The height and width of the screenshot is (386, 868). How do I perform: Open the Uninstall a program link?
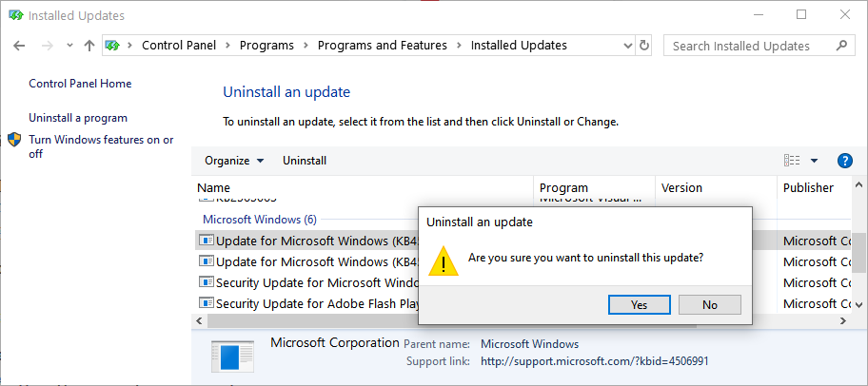tap(77, 118)
